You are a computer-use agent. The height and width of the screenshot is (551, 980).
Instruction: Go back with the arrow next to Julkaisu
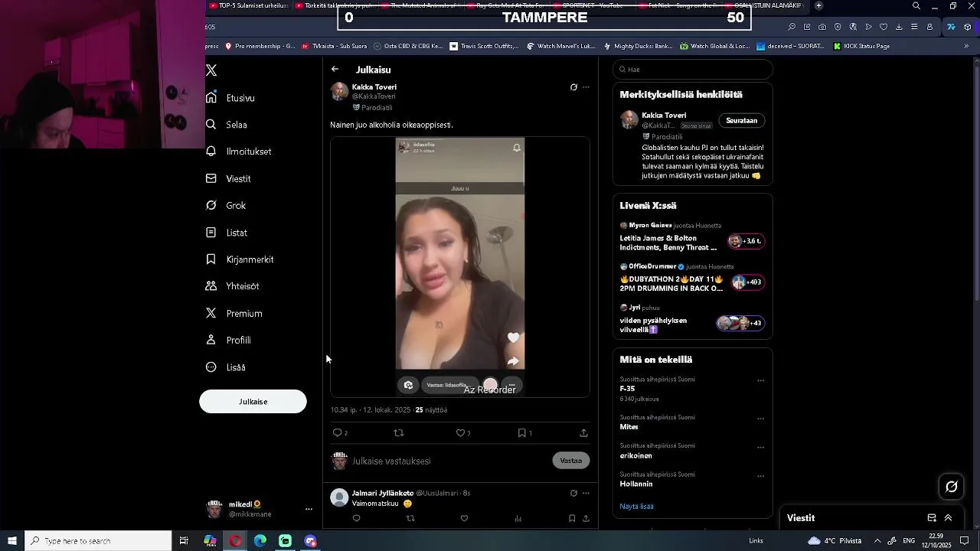pos(335,70)
